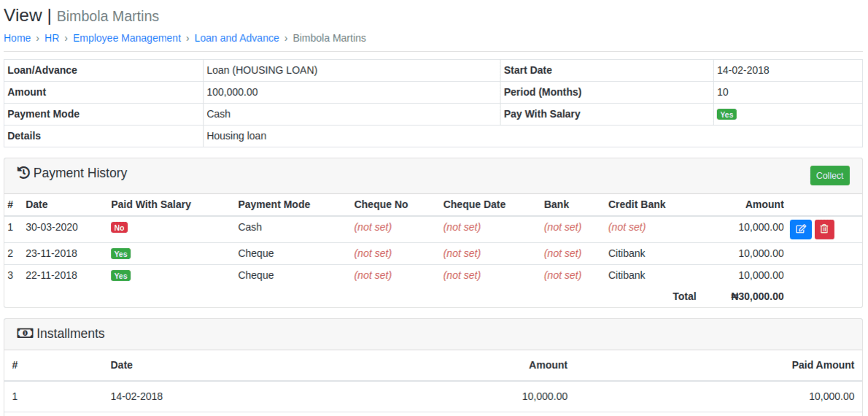The image size is (868, 416).
Task: Click the Loan (HOUSING LOAN) value cell
Action: pos(262,71)
